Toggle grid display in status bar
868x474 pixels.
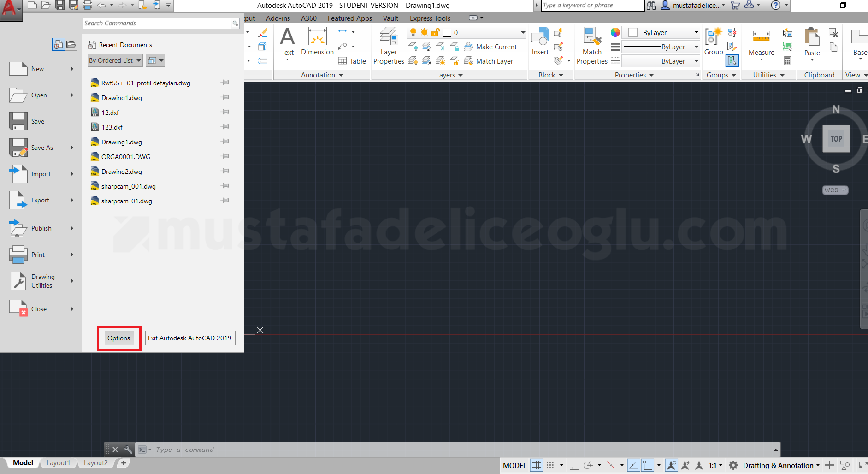coord(536,465)
